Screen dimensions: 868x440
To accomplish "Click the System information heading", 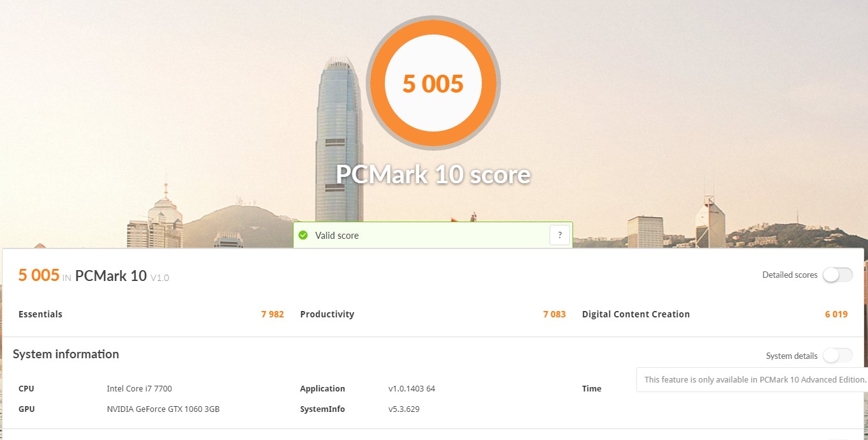I will point(66,354).
